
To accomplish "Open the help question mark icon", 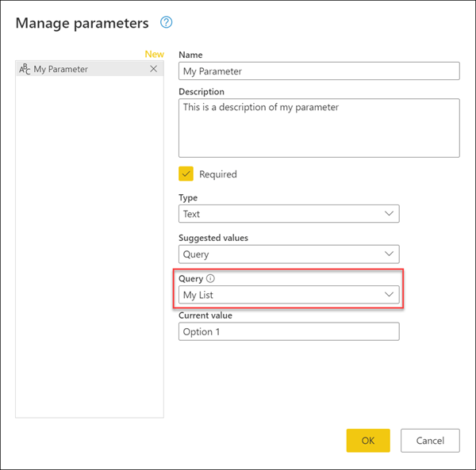I will coord(167,22).
